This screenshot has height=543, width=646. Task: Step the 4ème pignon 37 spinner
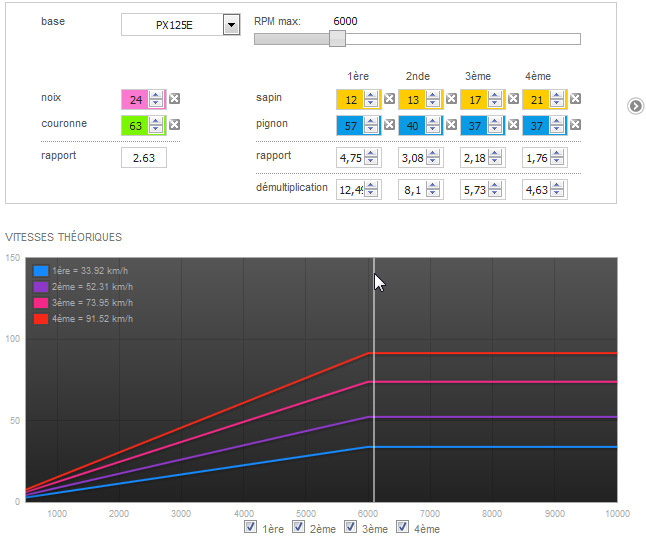pyautogui.click(x=557, y=125)
